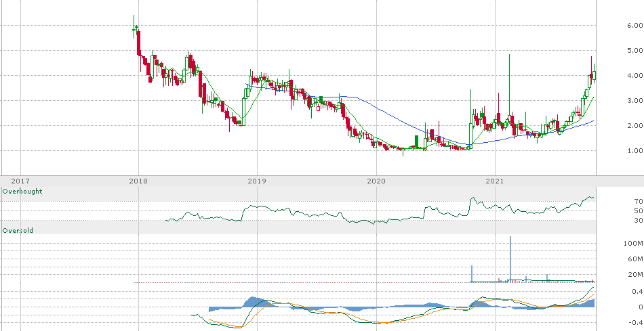
Task: Click the latest green candlestick at the chart's right edge
Action: [x=595, y=73]
